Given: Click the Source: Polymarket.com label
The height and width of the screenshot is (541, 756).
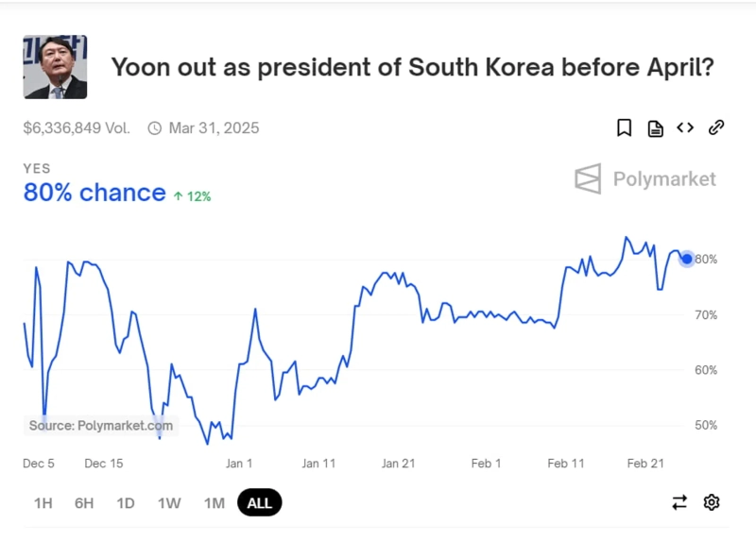Looking at the screenshot, I should [101, 426].
